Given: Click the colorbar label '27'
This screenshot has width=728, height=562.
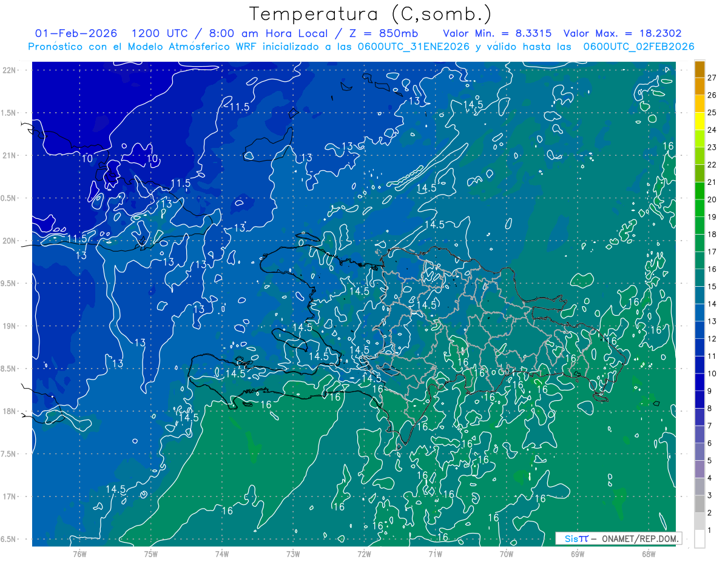Looking at the screenshot, I should 712,78.
